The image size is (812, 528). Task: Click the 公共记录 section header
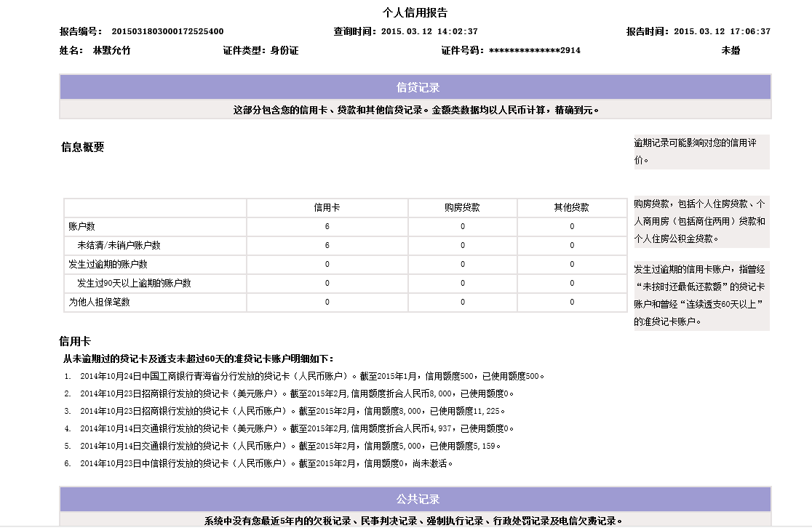pos(415,500)
